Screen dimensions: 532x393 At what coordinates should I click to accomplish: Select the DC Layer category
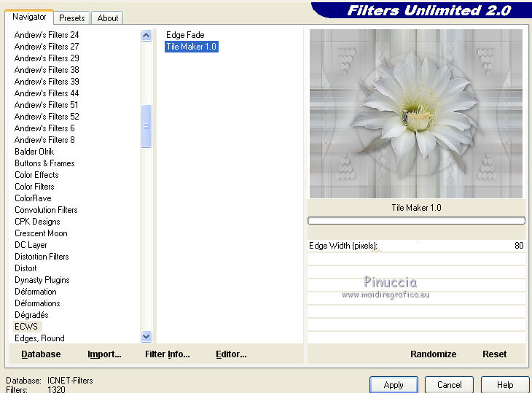(31, 245)
